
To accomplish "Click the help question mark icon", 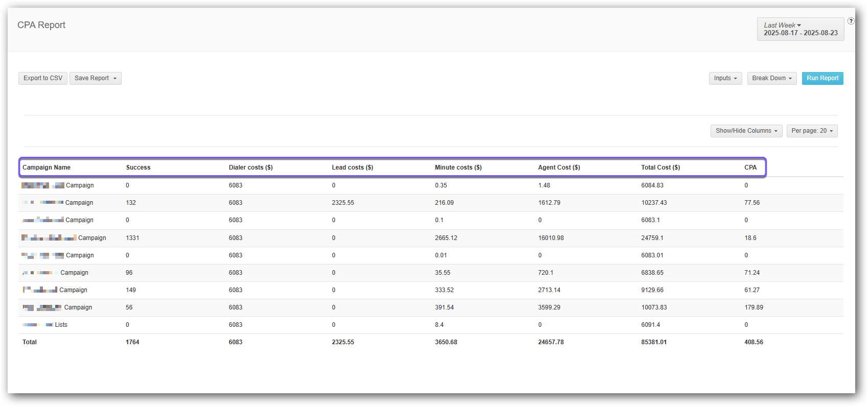I will (851, 21).
